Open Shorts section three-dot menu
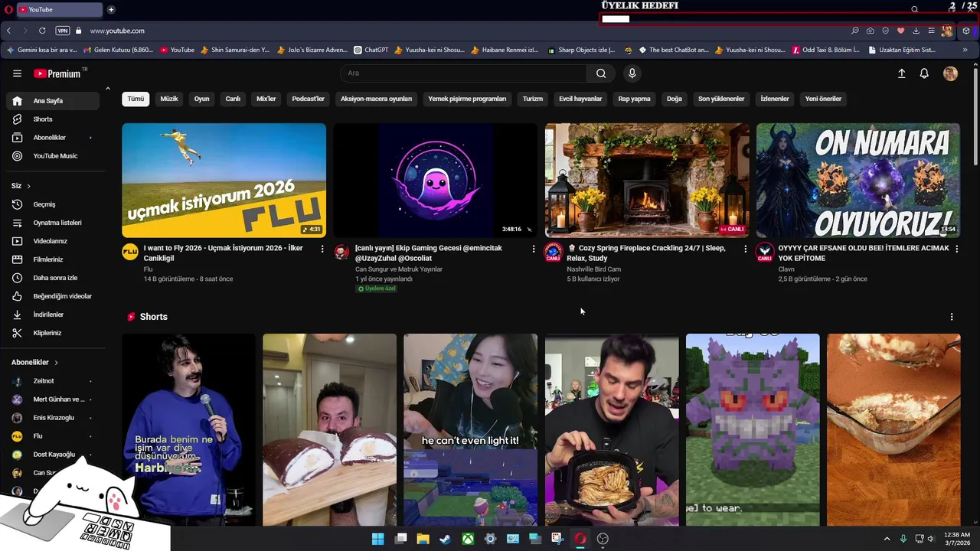 tap(952, 317)
